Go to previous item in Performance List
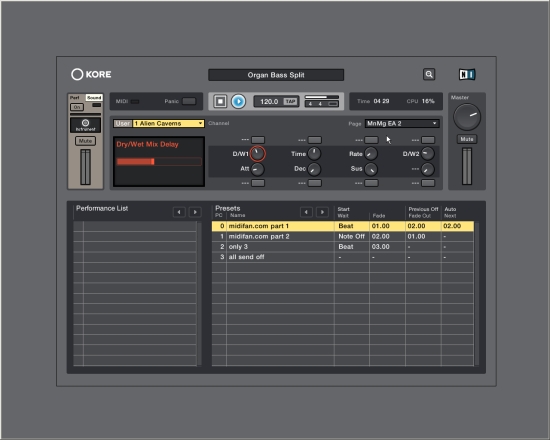The width and height of the screenshot is (550, 440). pos(179,212)
